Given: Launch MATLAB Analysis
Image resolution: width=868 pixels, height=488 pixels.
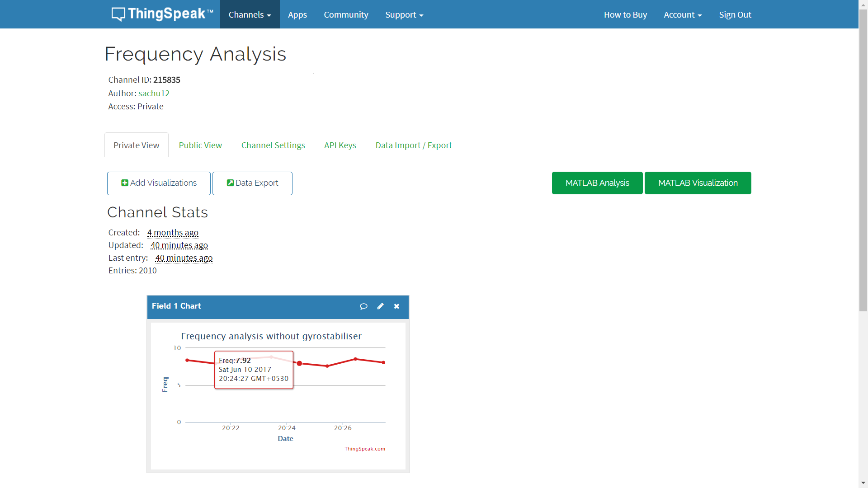Looking at the screenshot, I should pyautogui.click(x=597, y=183).
